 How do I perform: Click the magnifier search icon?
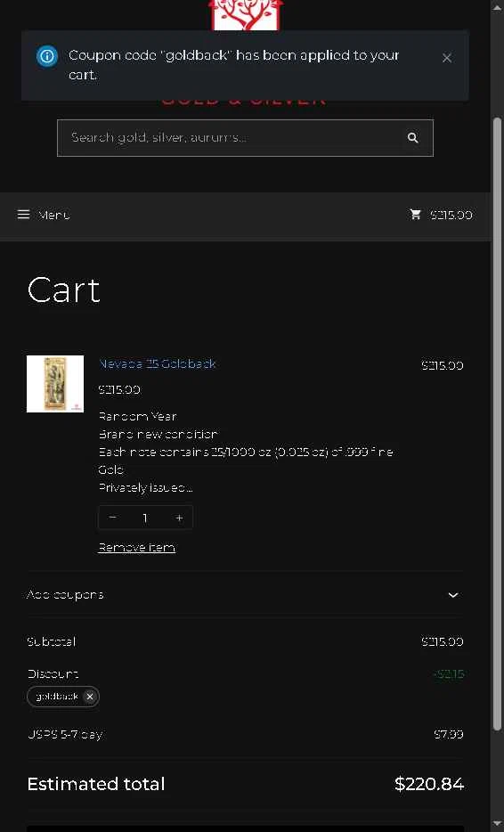412,138
